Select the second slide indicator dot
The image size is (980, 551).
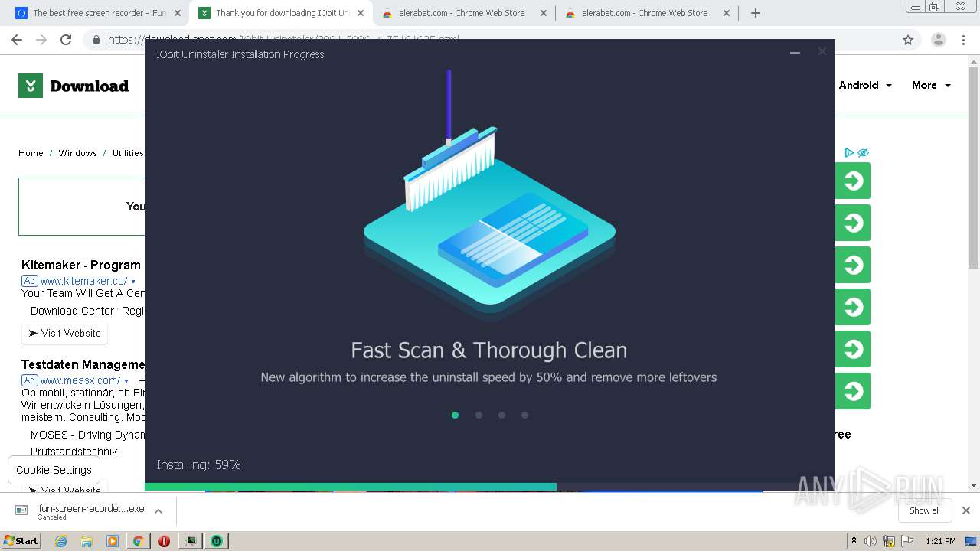click(x=479, y=415)
